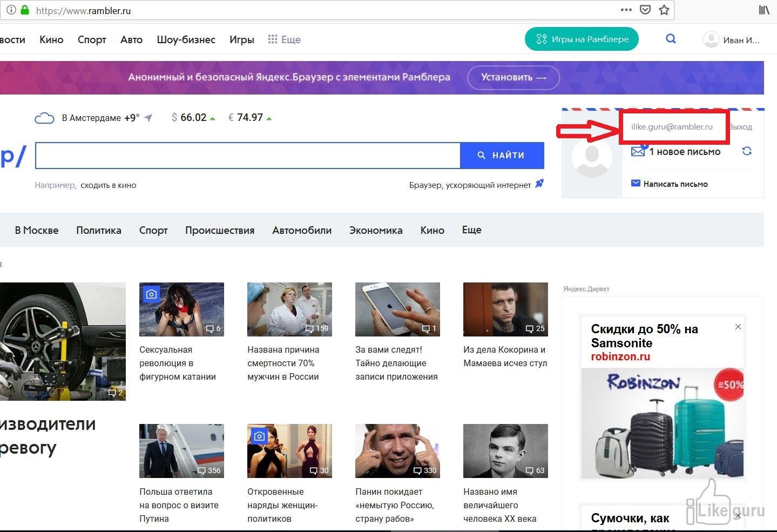
Task: Click the euro rate 74.97
Action: [x=249, y=118]
